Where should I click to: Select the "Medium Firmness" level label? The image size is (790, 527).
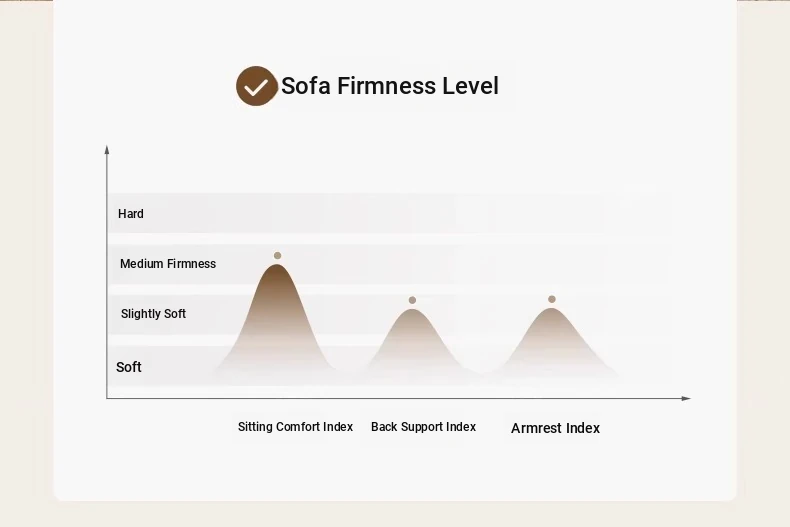pos(168,264)
